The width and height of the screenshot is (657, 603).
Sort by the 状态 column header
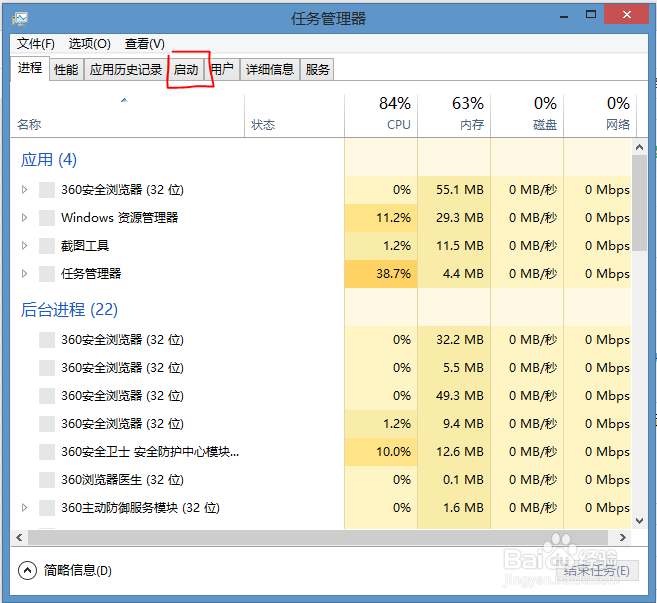[295, 116]
